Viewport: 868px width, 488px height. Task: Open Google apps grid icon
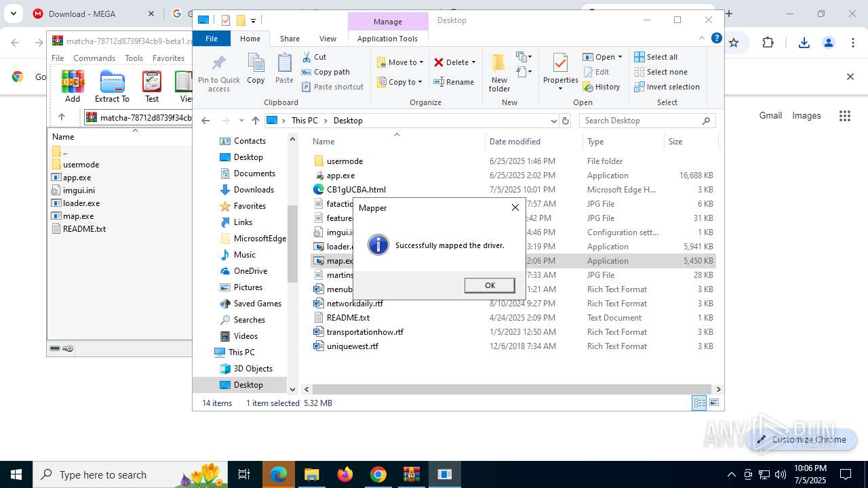844,116
